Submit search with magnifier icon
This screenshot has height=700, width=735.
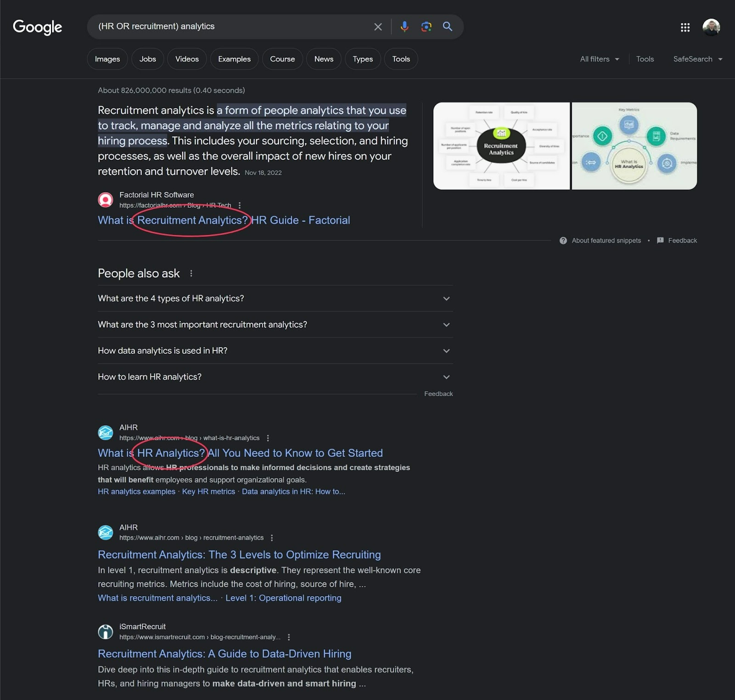pos(447,27)
